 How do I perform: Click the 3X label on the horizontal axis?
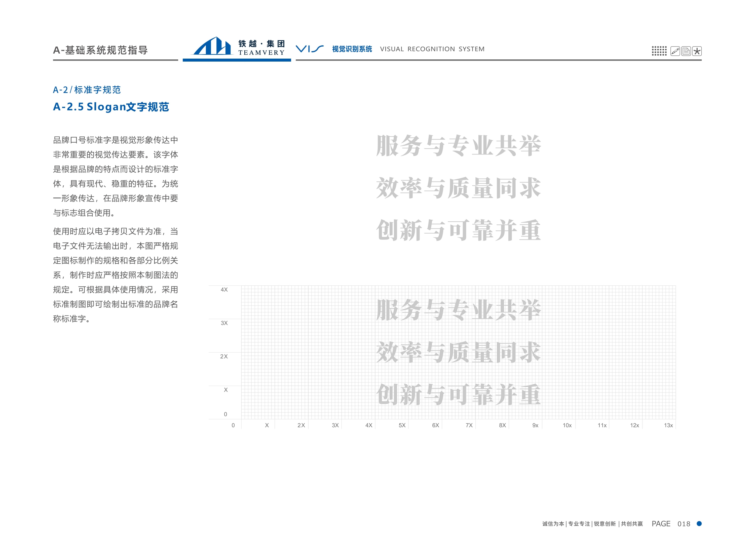coord(335,425)
